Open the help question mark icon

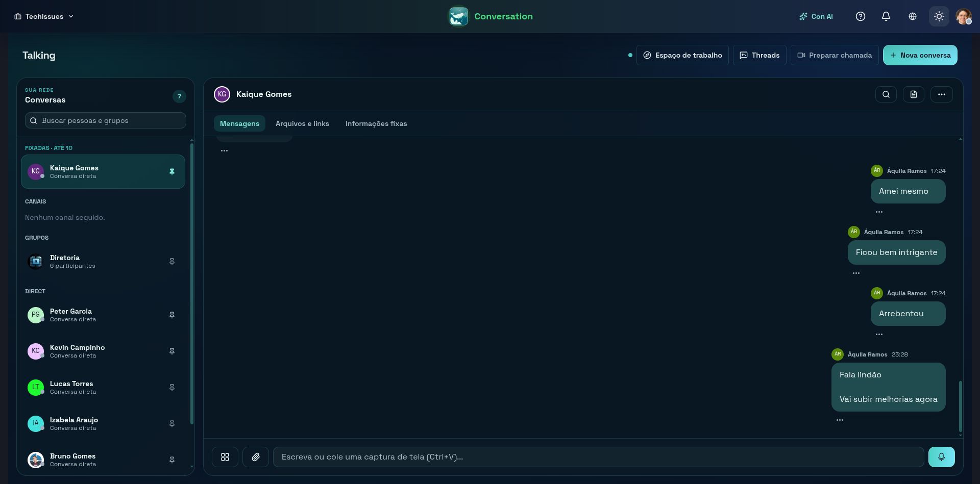coord(861,16)
